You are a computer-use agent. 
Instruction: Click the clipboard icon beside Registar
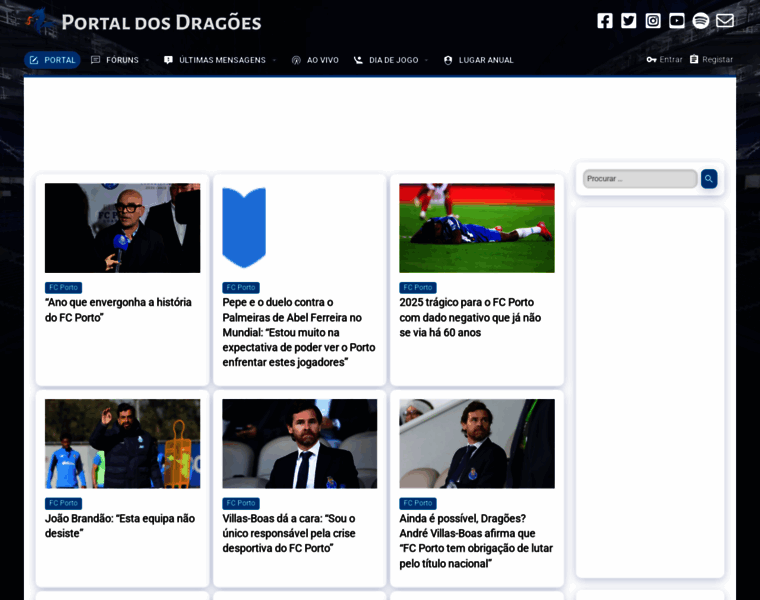[x=694, y=59]
